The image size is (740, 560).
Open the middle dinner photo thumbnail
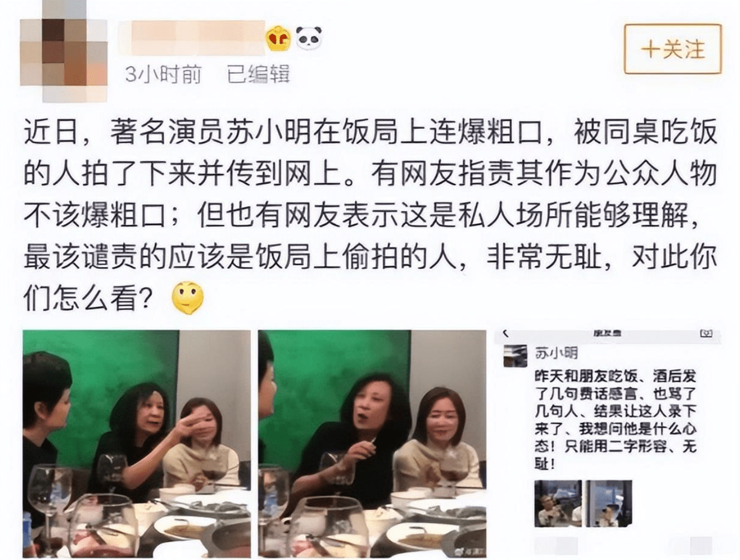click(372, 444)
